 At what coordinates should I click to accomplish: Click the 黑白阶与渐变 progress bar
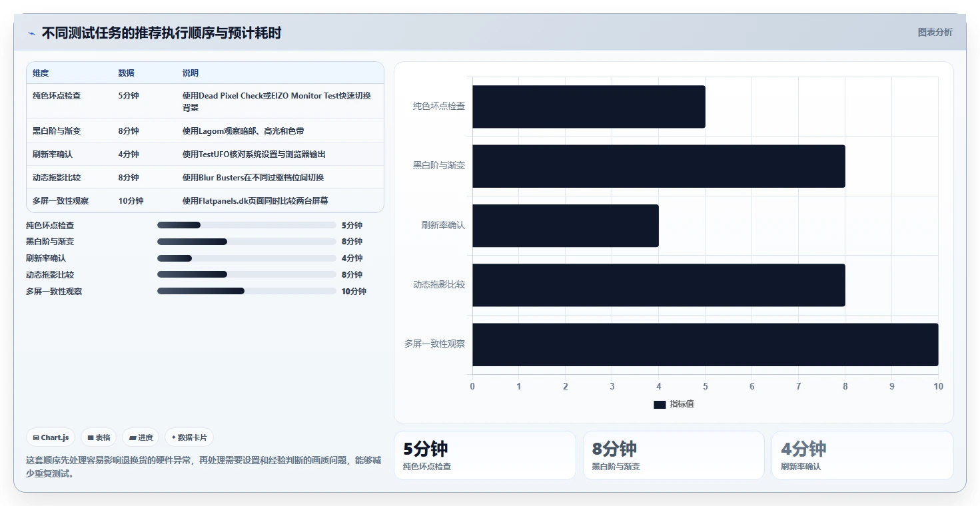point(246,242)
